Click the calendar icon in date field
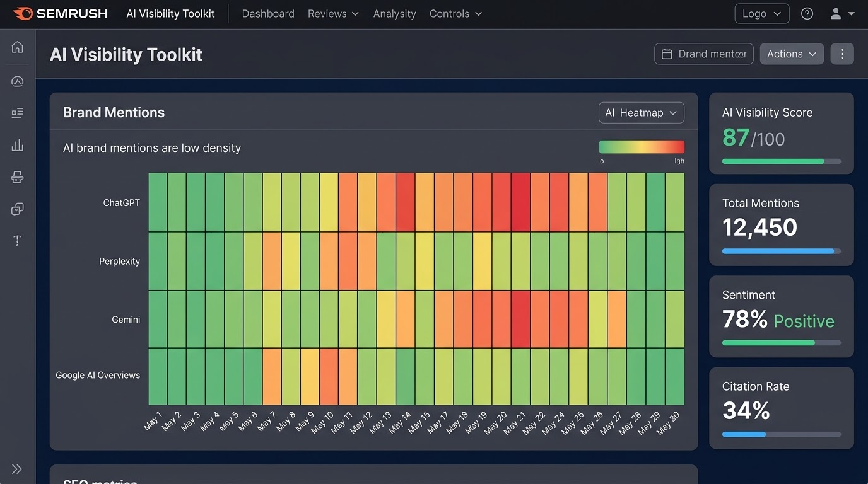The height and width of the screenshot is (484, 868). pyautogui.click(x=667, y=54)
